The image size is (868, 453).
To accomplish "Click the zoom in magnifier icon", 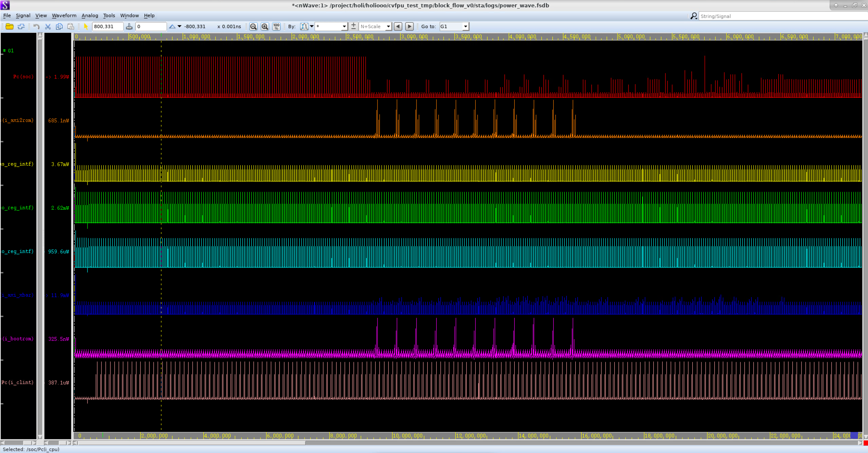I will (265, 26).
